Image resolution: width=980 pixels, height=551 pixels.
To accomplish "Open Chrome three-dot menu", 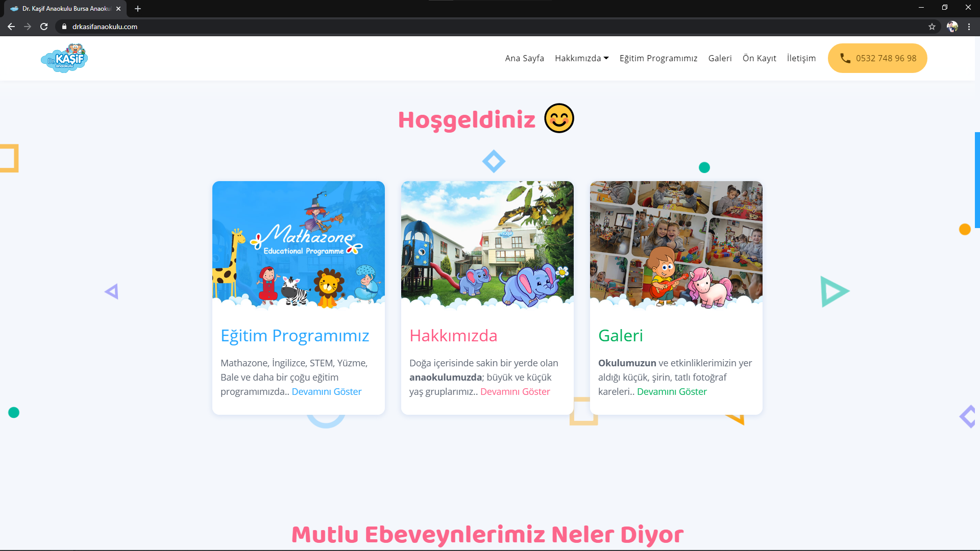I will pyautogui.click(x=969, y=27).
